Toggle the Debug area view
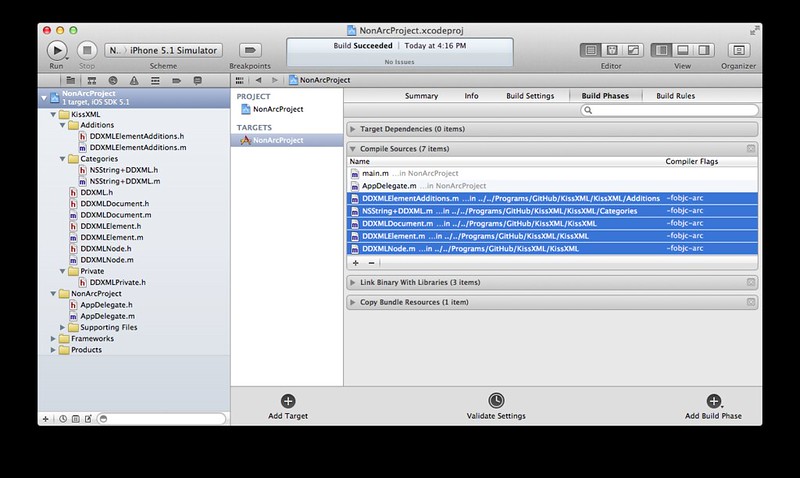Screen dimensions: 800x478 click(683, 50)
